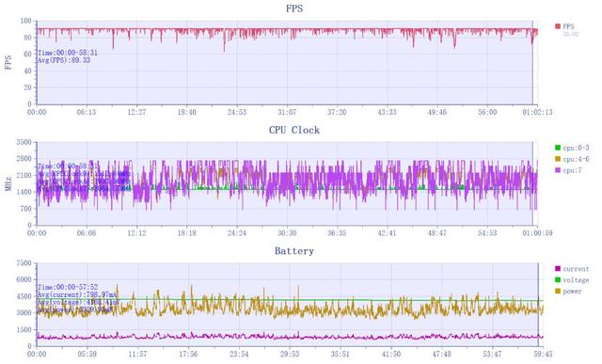Click the 01:02:13 end label on FPS axis
This screenshot has width=602, height=364.
tap(537, 112)
